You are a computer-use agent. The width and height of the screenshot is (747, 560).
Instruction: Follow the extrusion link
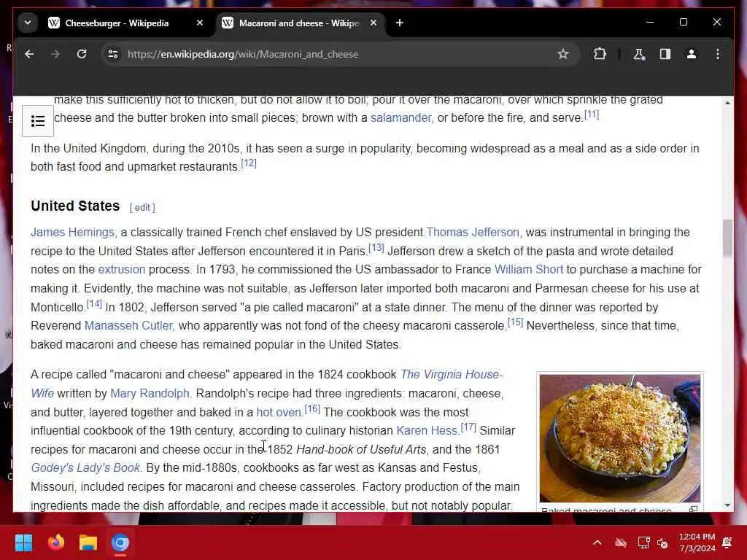[x=122, y=270]
